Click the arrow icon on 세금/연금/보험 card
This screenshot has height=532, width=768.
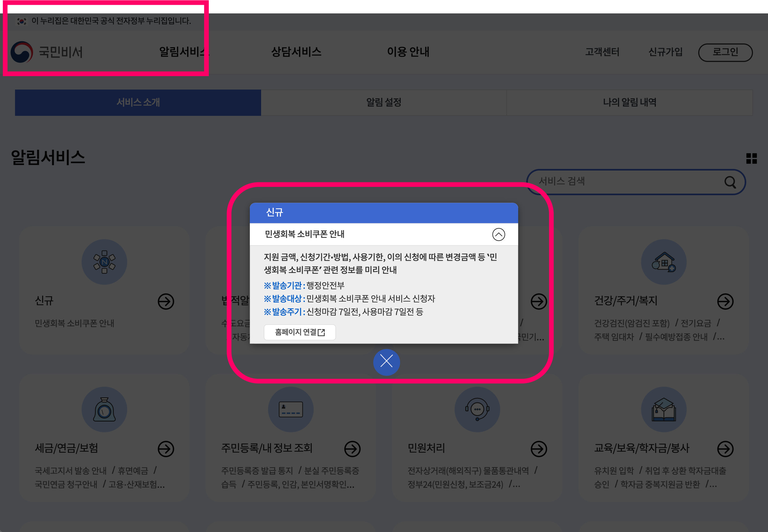(166, 448)
